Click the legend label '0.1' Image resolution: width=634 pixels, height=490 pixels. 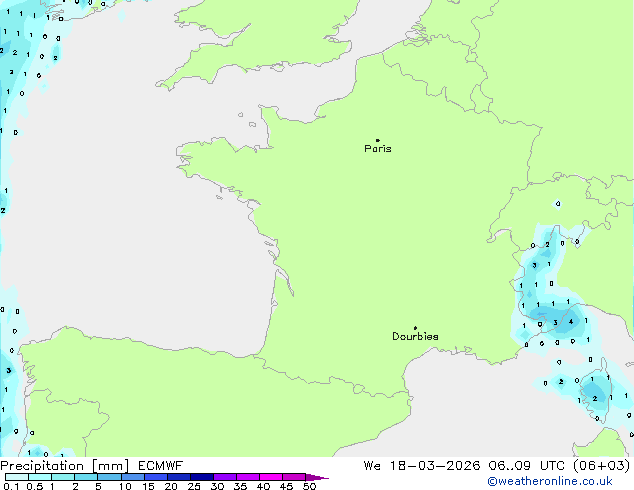click(x=11, y=486)
